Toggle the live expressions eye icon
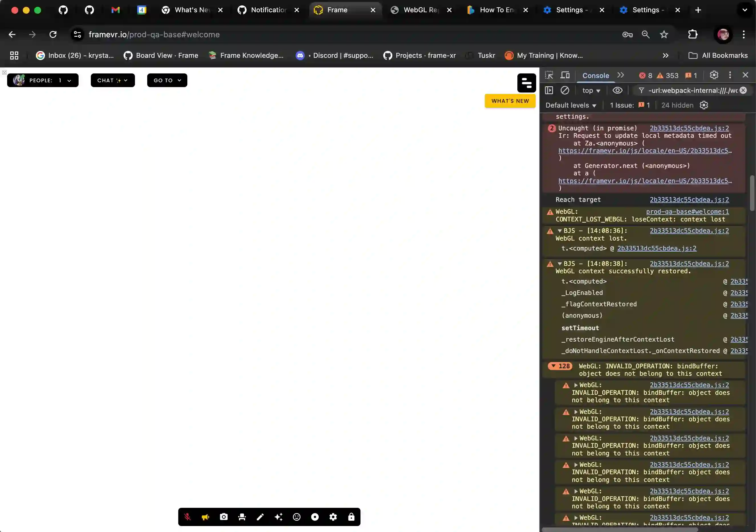Screen dimensions: 756x532 [617, 90]
